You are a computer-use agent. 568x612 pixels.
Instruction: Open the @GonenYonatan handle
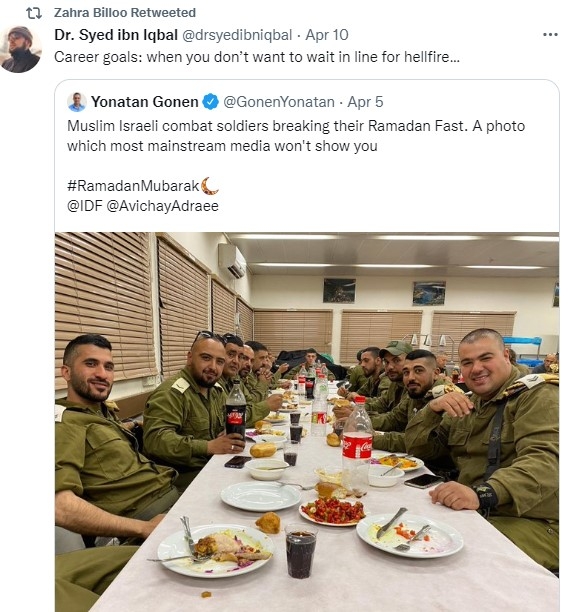click(x=279, y=102)
